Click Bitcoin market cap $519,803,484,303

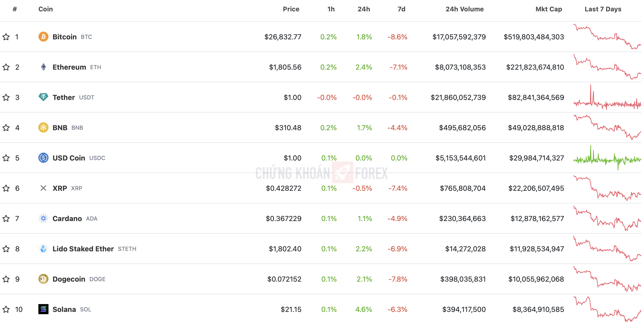pyautogui.click(x=534, y=37)
